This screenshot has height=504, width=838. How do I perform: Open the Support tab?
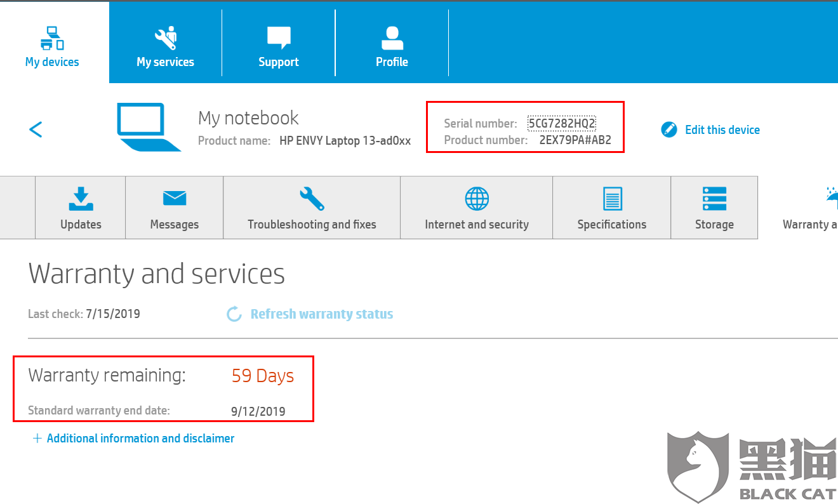click(278, 42)
